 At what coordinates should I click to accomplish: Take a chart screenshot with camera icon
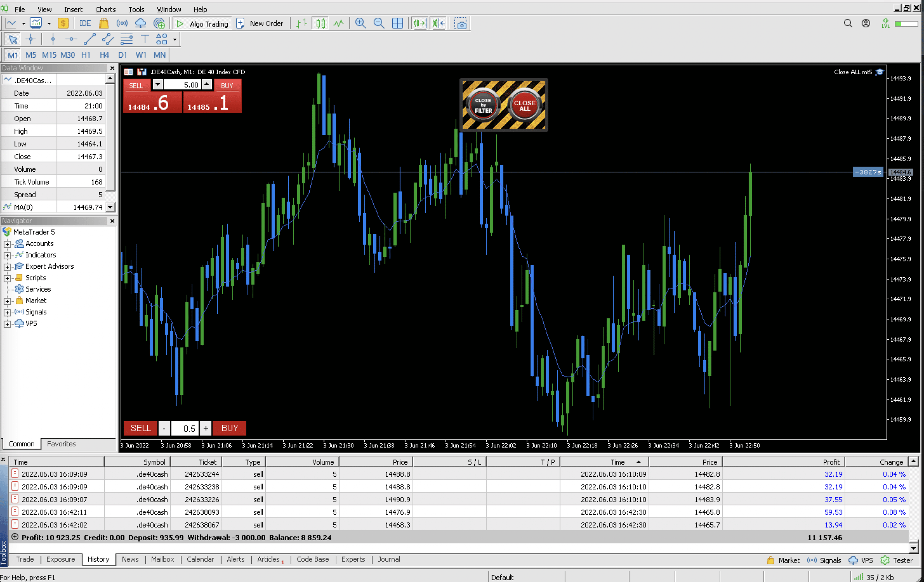[x=461, y=24]
